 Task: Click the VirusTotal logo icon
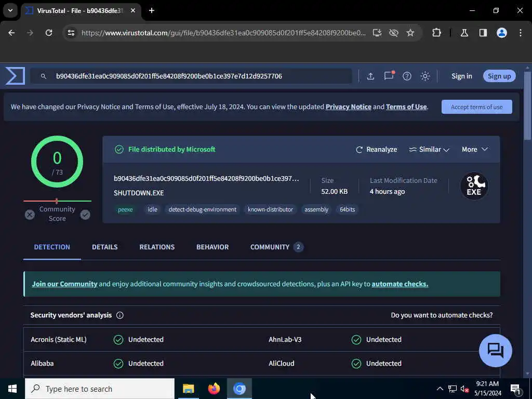point(15,76)
